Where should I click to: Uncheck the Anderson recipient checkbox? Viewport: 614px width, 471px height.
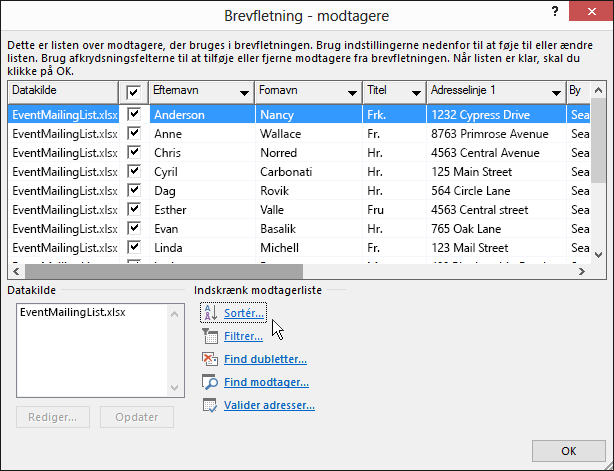134,114
